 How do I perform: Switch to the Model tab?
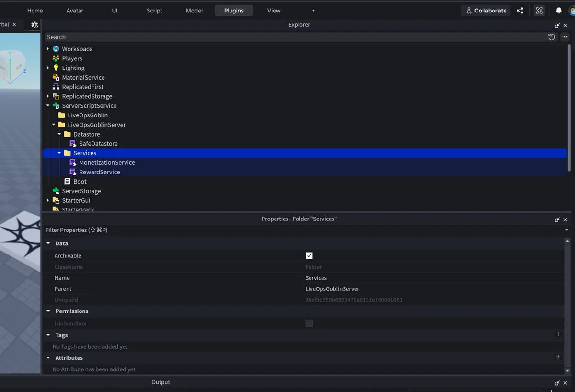[x=194, y=11]
